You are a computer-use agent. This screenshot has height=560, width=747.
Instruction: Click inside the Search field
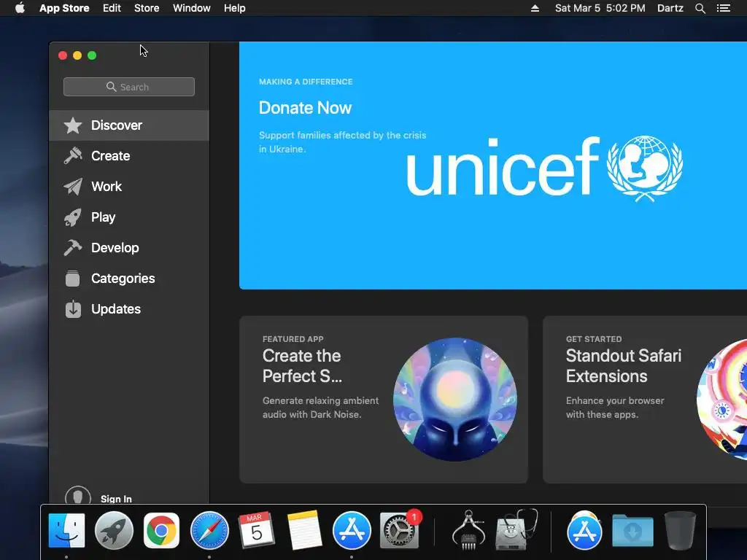(129, 87)
